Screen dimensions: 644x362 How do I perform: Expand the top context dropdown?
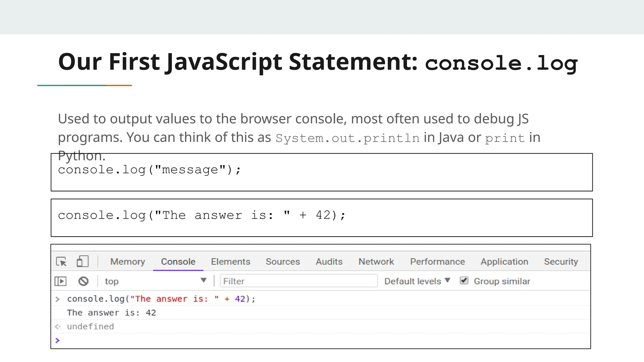(x=156, y=281)
